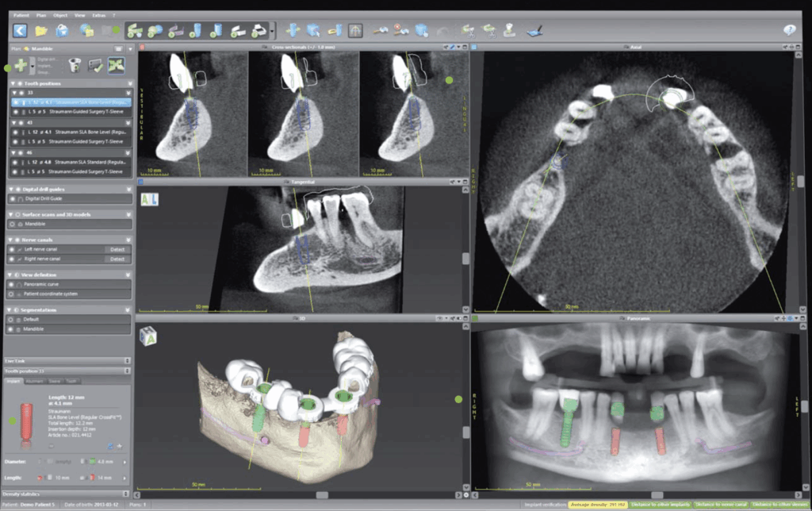Click the back arrow button in toolbar
This screenshot has height=511, width=812.
click(20, 31)
